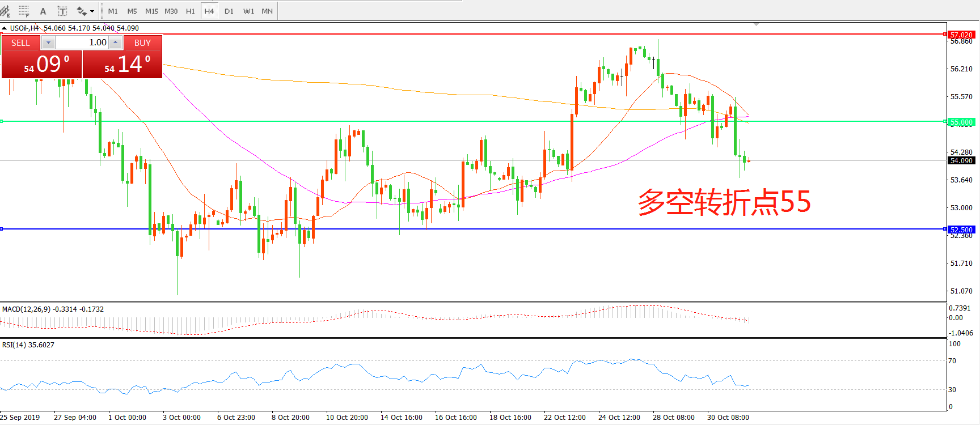
Task: Click the Arrows shapes tool icon
Action: pyautogui.click(x=81, y=11)
